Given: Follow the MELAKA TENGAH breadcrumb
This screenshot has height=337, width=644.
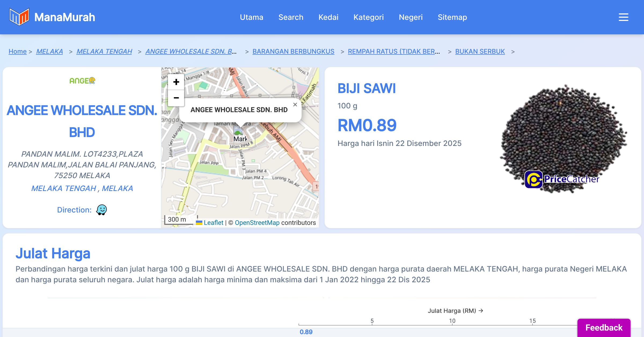Looking at the screenshot, I should point(104,51).
